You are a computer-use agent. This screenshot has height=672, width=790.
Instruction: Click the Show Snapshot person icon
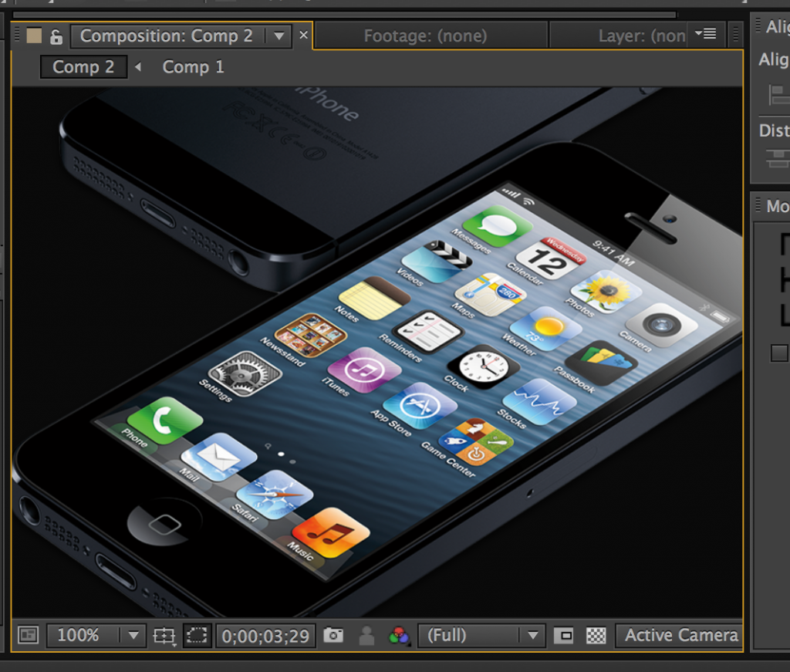[x=366, y=636]
